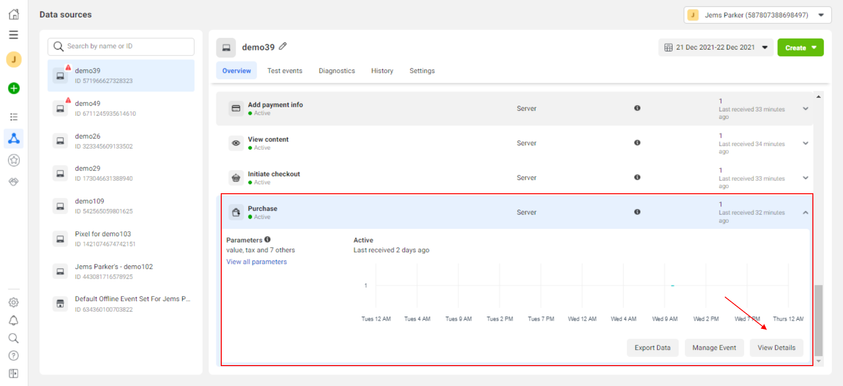
Task: Switch to the Diagnostics tab
Action: [337, 70]
